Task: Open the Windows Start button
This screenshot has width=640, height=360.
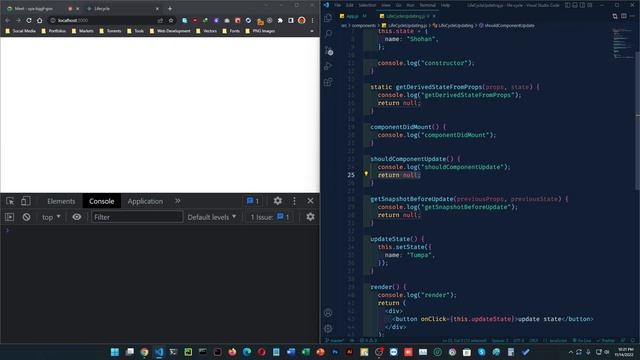Action: [115, 352]
